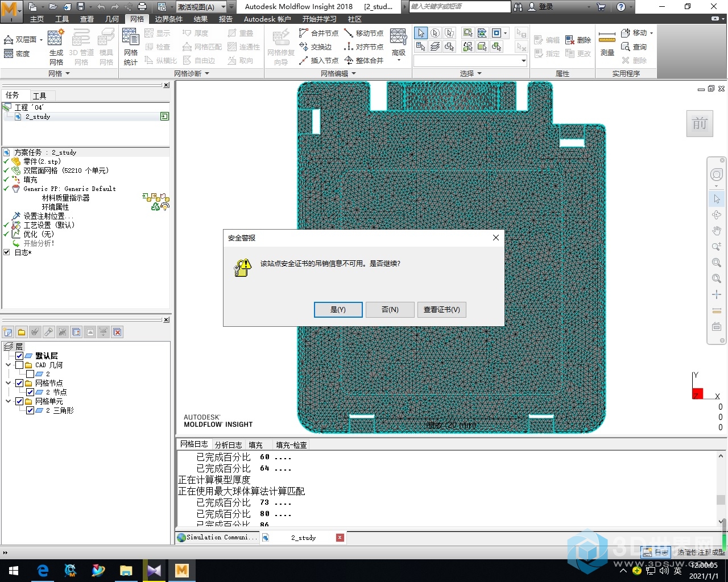Click the 网格统计 (Mesh Statistics) icon

(x=131, y=47)
